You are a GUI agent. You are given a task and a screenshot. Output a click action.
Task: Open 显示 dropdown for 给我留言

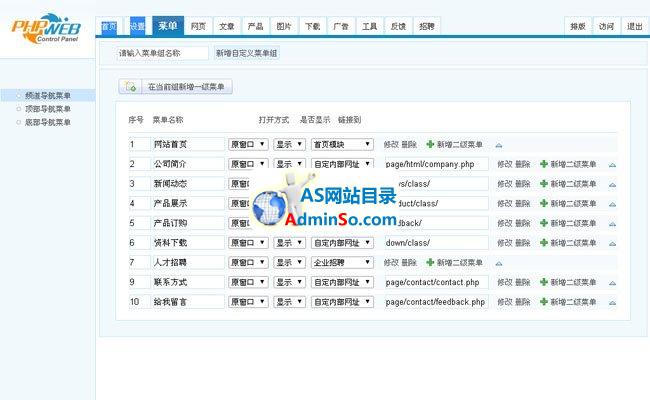pyautogui.click(x=289, y=302)
